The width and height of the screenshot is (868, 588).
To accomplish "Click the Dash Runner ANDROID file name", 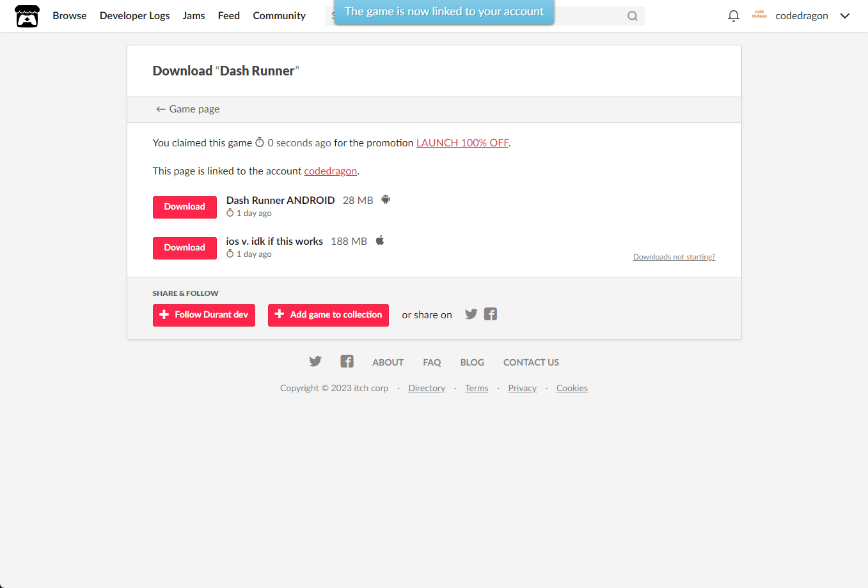I will (x=281, y=200).
